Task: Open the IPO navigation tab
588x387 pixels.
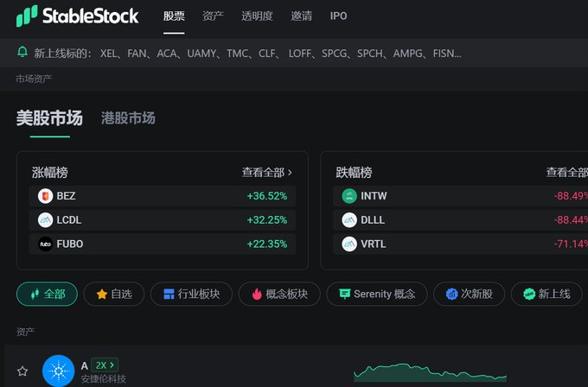Action: tap(338, 16)
